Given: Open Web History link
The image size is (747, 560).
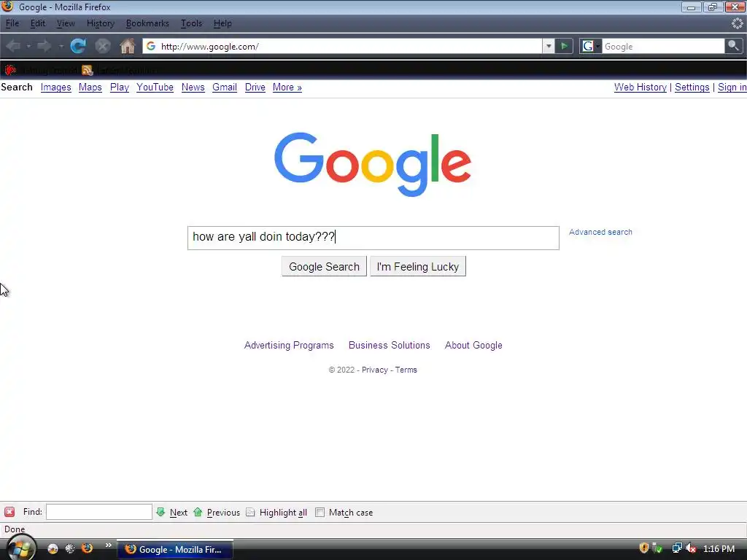Looking at the screenshot, I should point(640,87).
